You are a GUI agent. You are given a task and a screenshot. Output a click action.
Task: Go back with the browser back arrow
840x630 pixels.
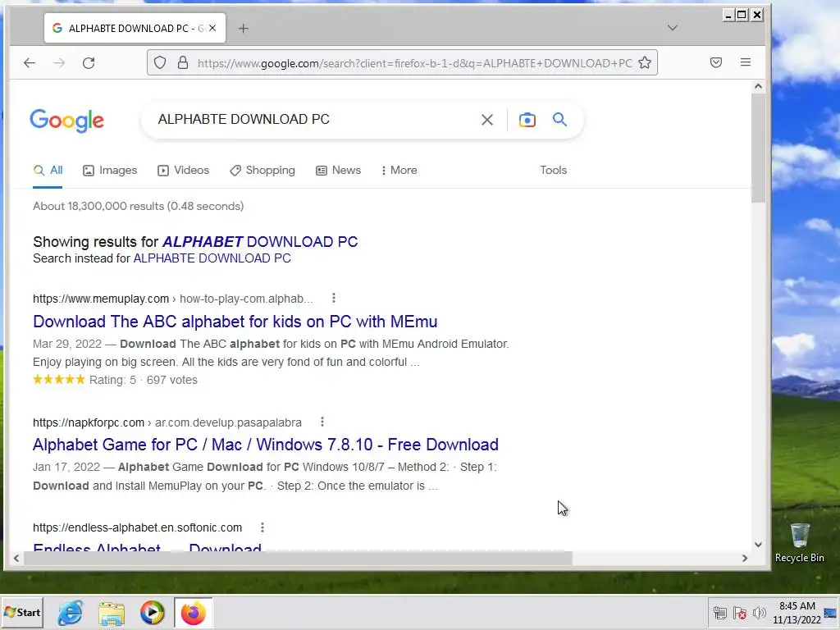point(30,62)
